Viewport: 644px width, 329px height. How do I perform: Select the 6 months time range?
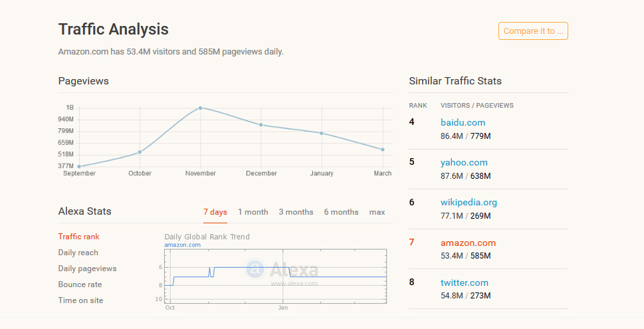click(x=341, y=212)
